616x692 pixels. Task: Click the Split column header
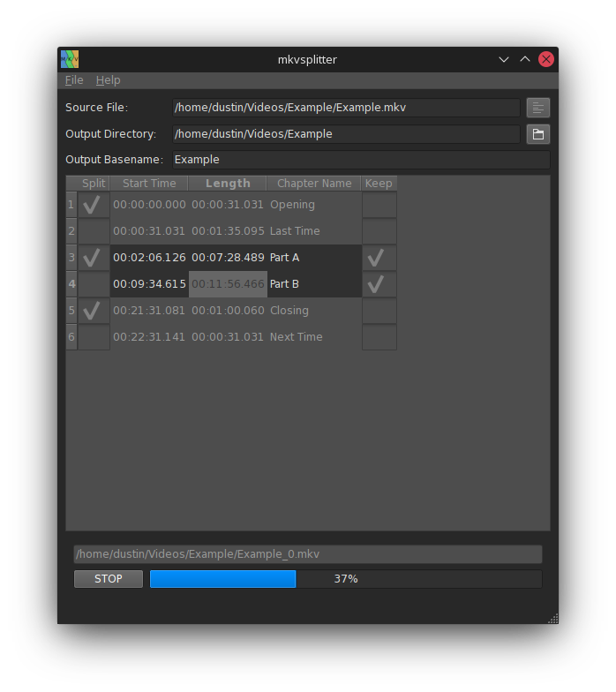(94, 184)
